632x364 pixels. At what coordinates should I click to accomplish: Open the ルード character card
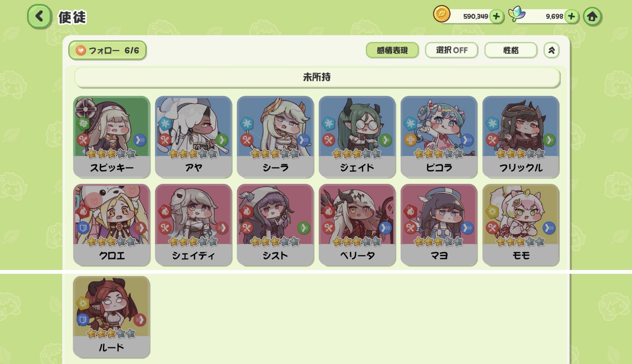[x=111, y=317]
